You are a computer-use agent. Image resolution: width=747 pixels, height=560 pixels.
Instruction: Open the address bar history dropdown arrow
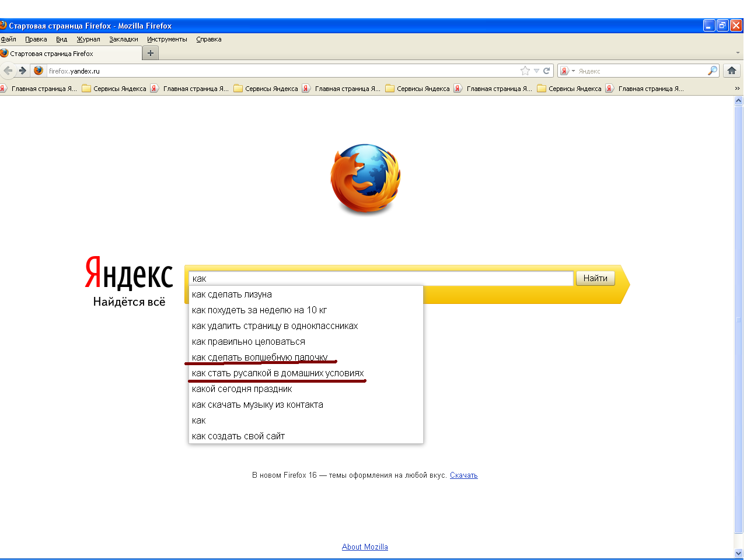[x=536, y=71]
